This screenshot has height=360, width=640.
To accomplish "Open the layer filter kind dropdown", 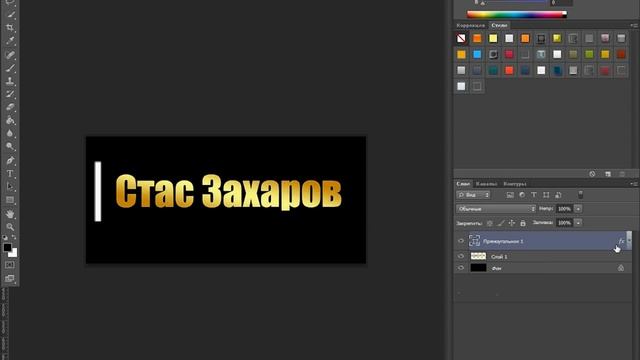I will pos(473,195).
